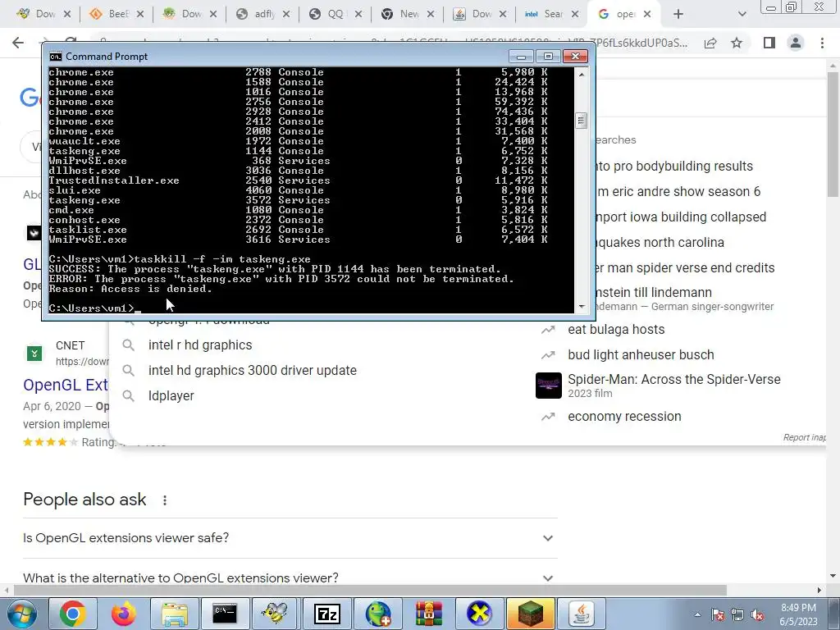This screenshot has width=840, height=630.
Task: Open Firefox from the taskbar
Action: coord(123,614)
